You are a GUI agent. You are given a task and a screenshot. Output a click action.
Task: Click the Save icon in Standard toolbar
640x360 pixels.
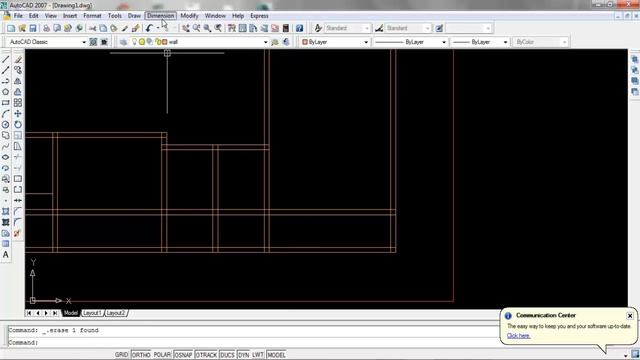pyautogui.click(x=33, y=28)
